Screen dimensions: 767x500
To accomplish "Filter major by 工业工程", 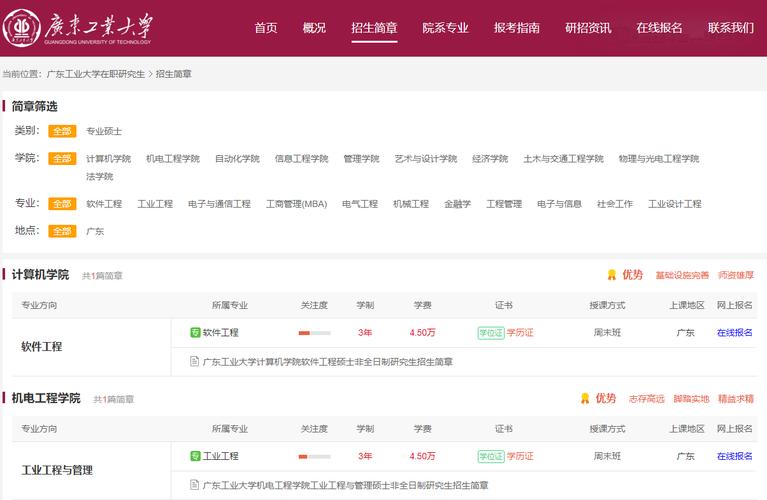I will [155, 204].
